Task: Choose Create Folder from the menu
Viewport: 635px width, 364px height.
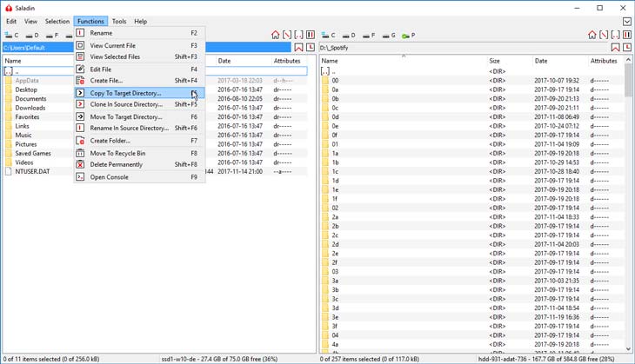Action: 111,140
